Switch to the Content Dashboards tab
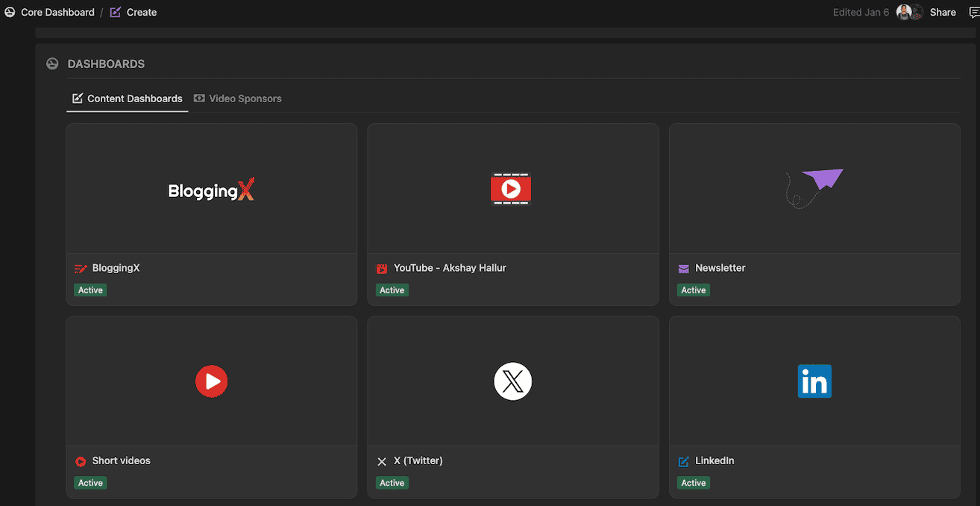This screenshot has width=980, height=506. click(x=128, y=99)
